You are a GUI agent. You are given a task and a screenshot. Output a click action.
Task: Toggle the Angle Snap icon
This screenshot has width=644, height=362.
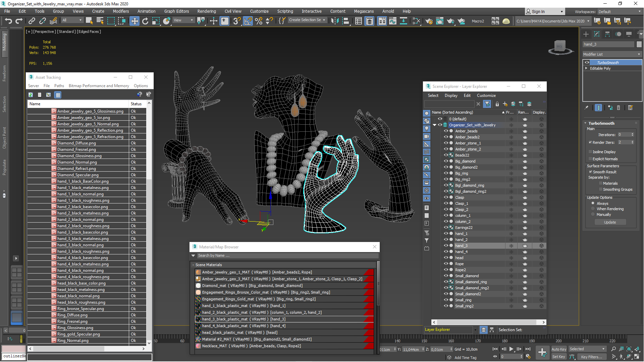[x=248, y=21]
